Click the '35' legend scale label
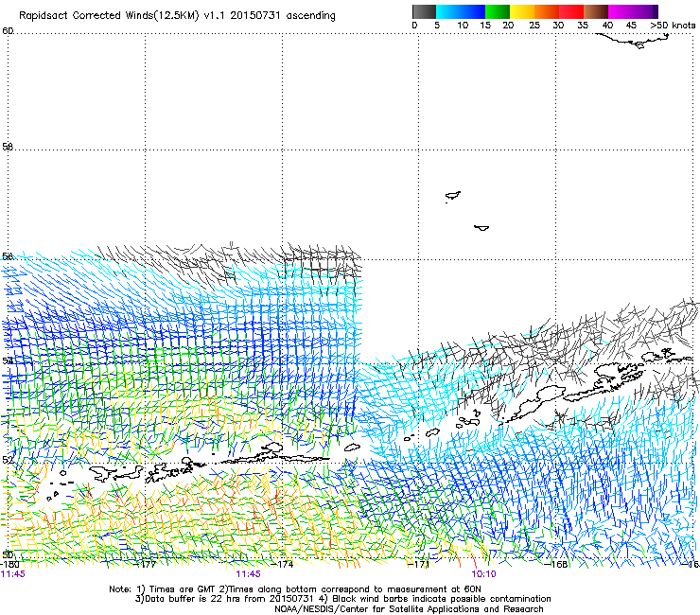This screenshot has height=615, width=700. click(x=583, y=26)
